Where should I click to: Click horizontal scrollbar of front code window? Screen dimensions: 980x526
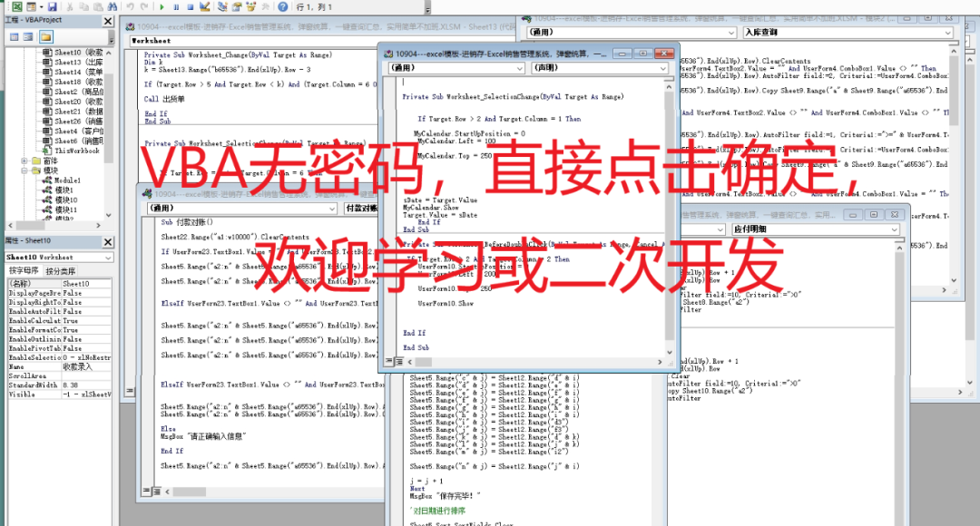[535, 362]
